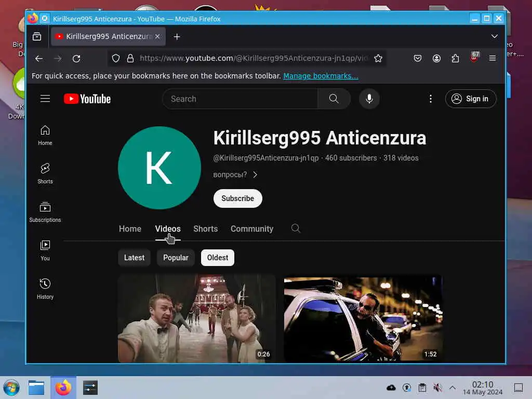Play the 0:26 video thumbnail
The width and height of the screenshot is (532, 399).
[x=197, y=318]
